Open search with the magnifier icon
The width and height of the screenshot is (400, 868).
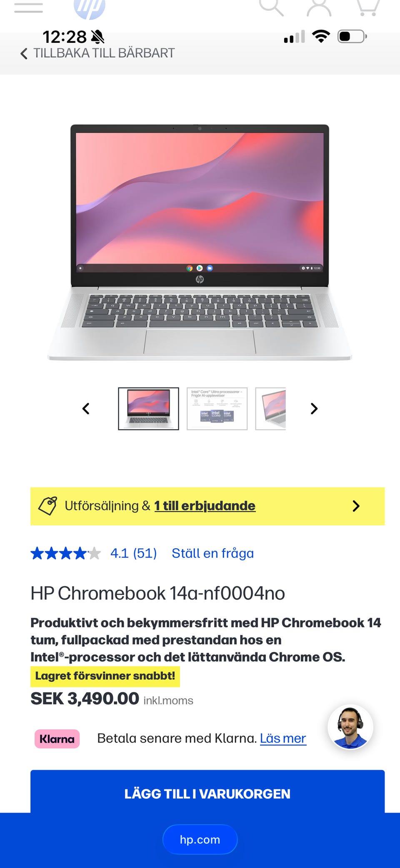tap(272, 7)
